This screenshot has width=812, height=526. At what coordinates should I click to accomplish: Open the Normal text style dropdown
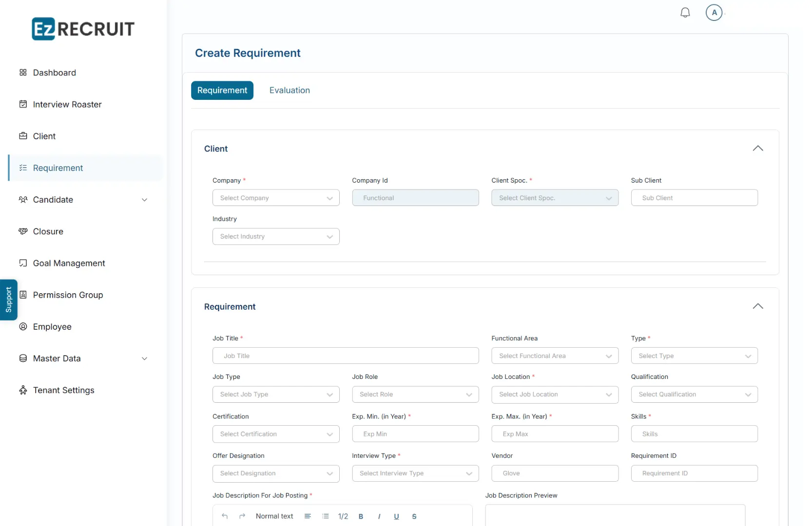coord(274,516)
